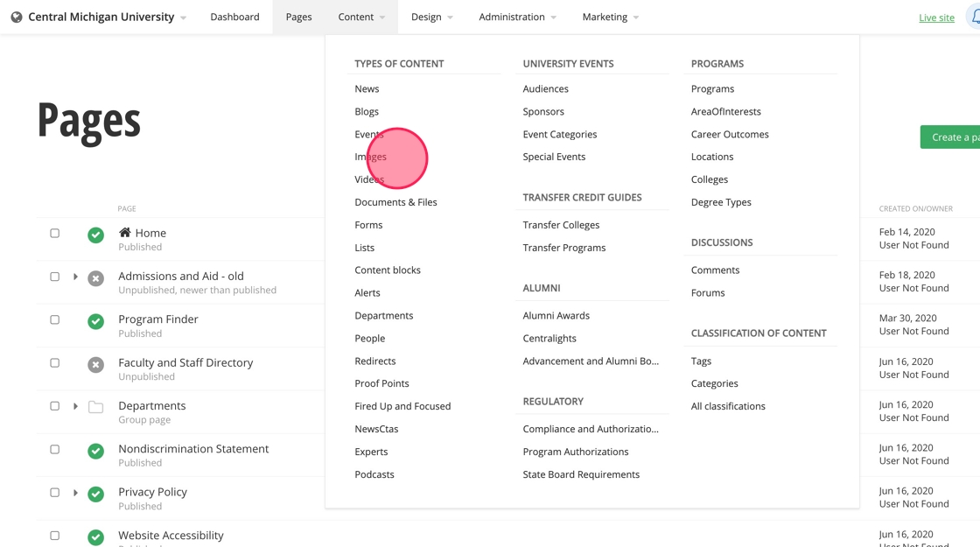980x547 pixels.
Task: Select the Program Finder row checkbox
Action: click(x=54, y=319)
